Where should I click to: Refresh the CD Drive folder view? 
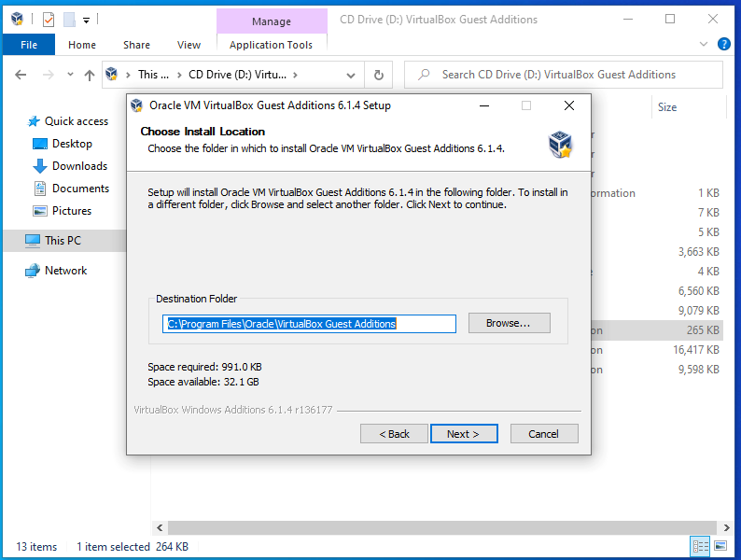379,75
